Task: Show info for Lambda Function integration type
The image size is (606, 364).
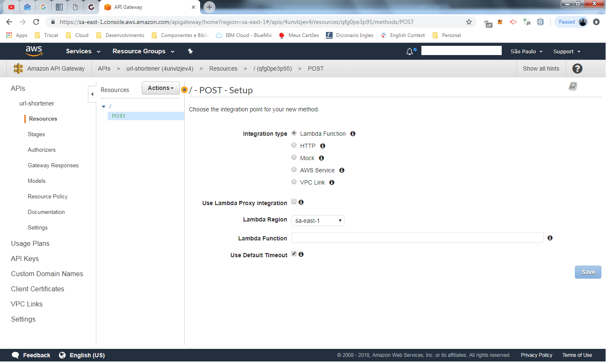Action: [x=353, y=134]
